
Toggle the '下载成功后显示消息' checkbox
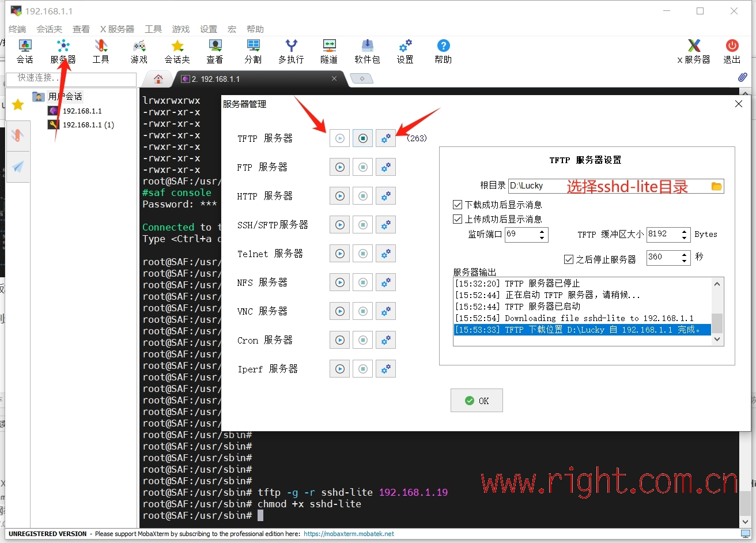[x=458, y=205]
